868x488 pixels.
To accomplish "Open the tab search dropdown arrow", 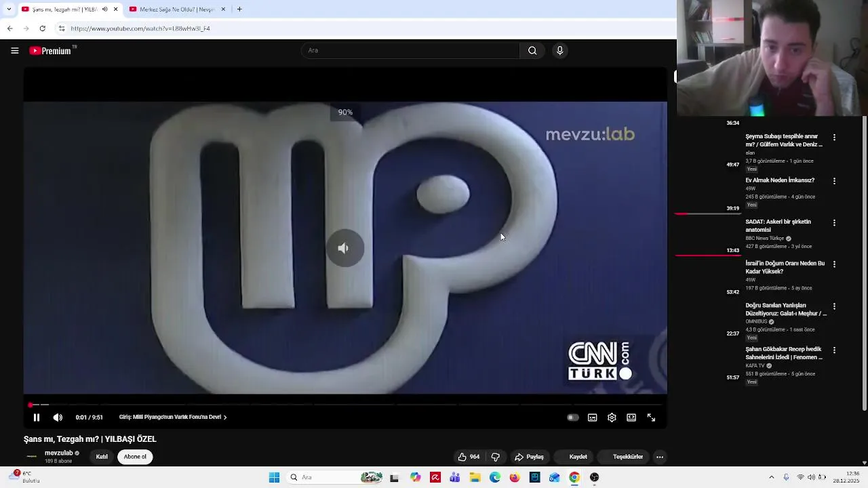I will tap(8, 9).
